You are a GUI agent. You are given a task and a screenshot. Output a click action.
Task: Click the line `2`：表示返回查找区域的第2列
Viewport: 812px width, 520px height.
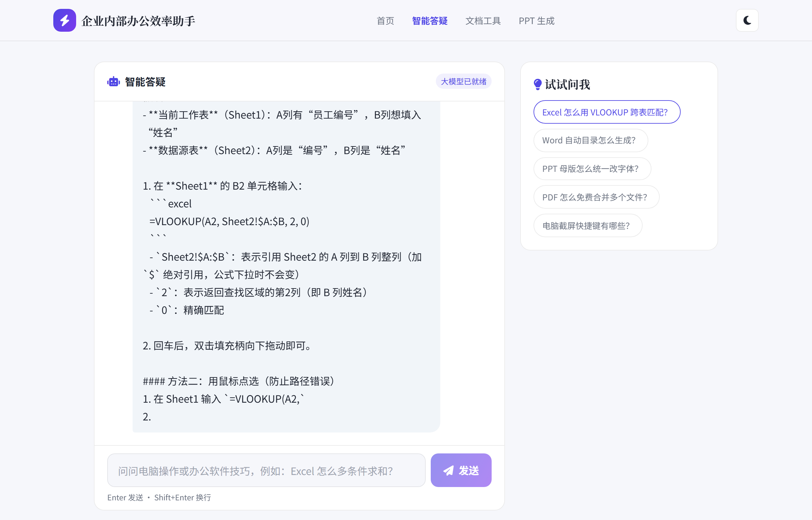click(x=259, y=292)
